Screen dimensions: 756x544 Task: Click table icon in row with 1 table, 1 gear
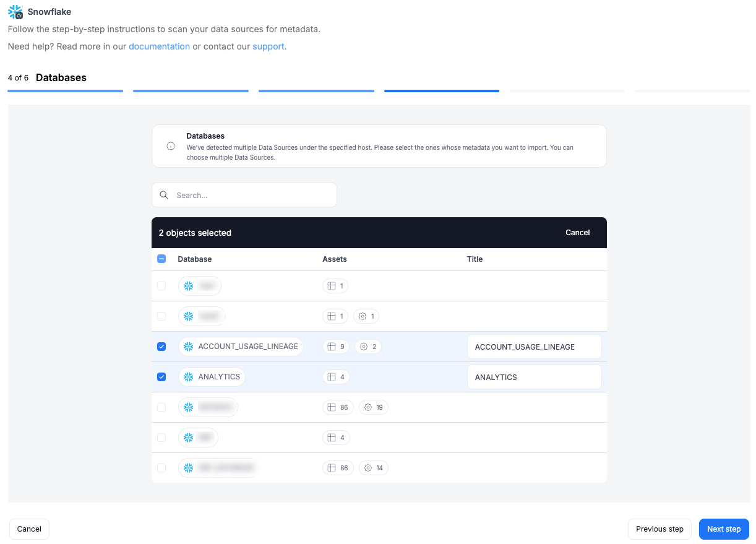(x=332, y=316)
